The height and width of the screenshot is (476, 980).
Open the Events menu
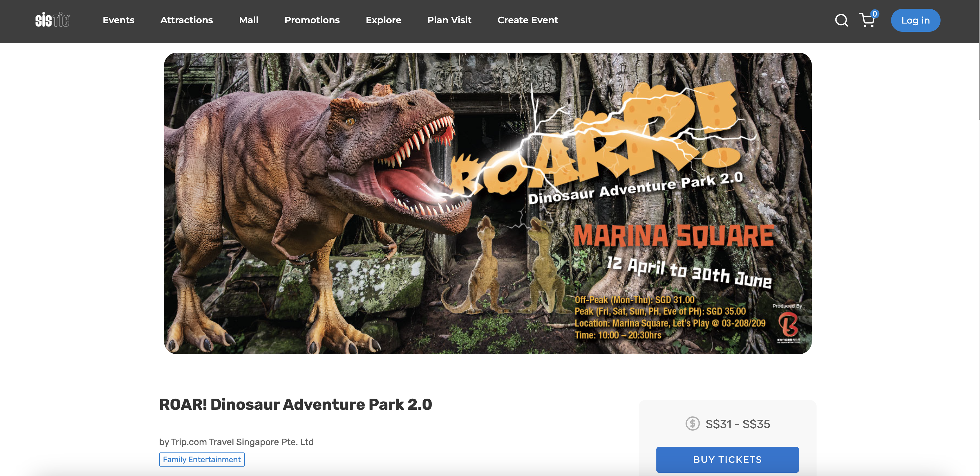(118, 20)
